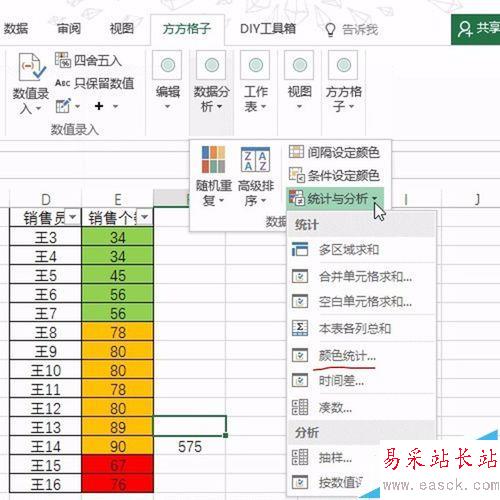Click the 高级排序 ZA sort icon
This screenshot has height=500, width=500.
tap(256, 159)
